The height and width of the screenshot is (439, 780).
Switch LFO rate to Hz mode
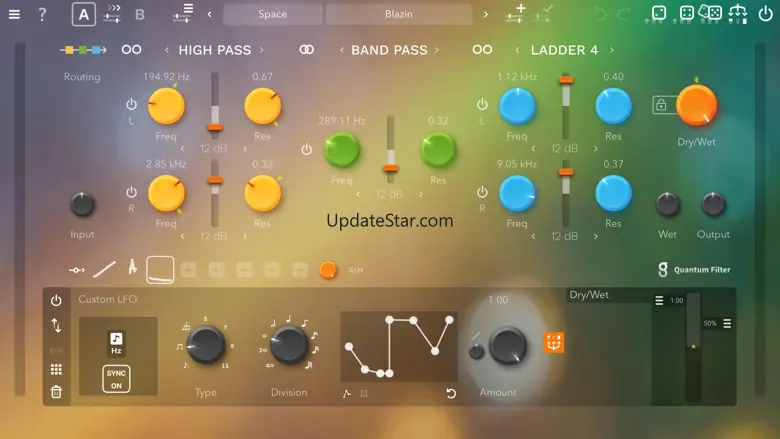[116, 343]
